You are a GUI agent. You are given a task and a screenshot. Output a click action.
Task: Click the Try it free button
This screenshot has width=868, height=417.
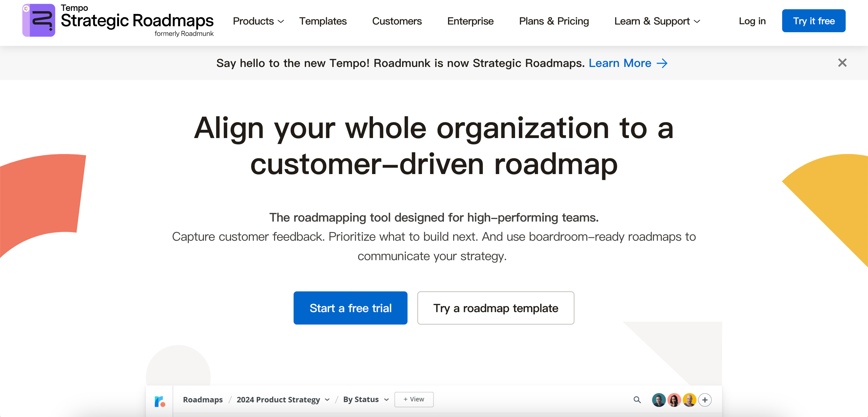click(813, 21)
